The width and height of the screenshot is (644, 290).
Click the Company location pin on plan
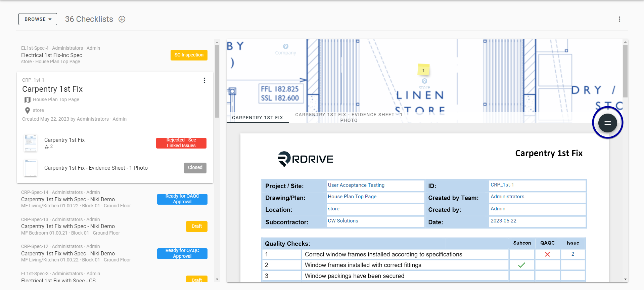(286, 46)
